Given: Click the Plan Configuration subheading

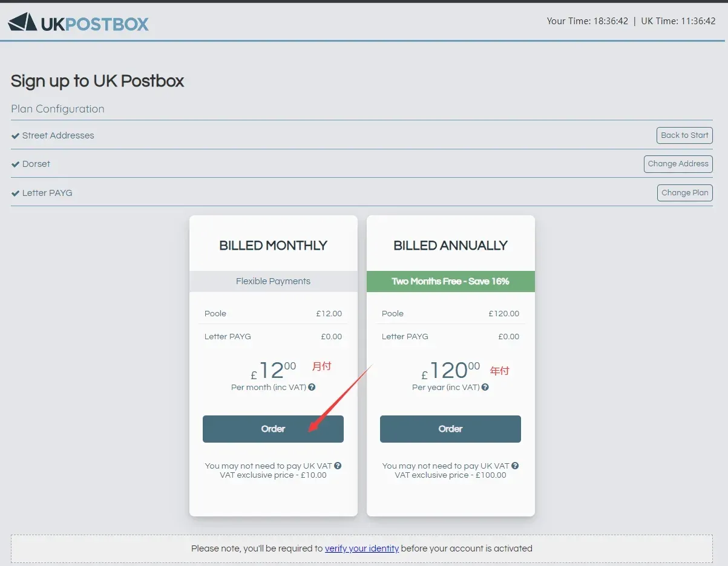Looking at the screenshot, I should (57, 109).
